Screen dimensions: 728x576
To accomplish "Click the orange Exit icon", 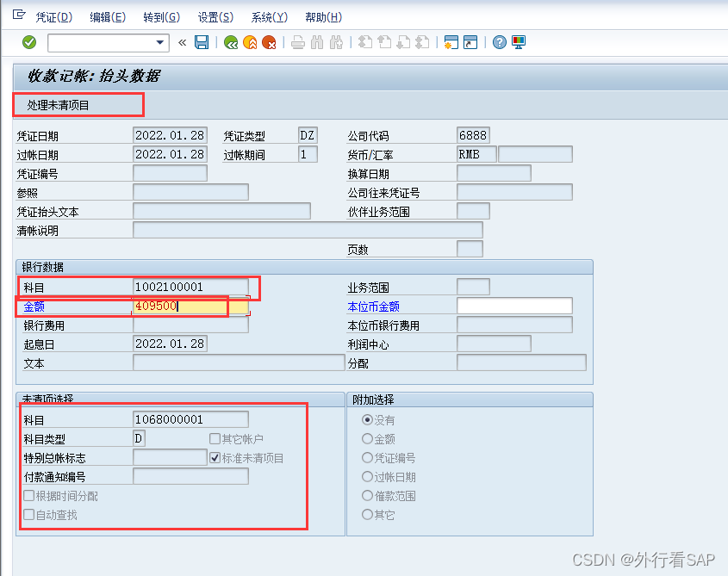I will point(250,42).
